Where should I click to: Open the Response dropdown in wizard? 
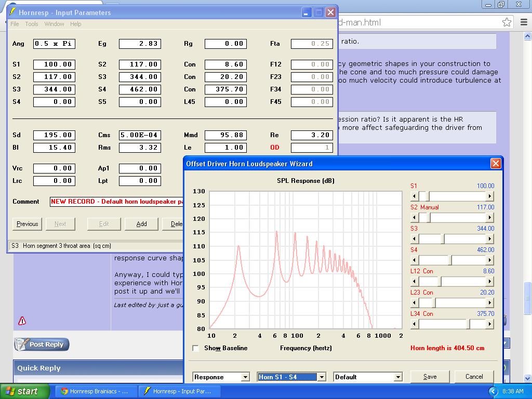click(x=246, y=377)
